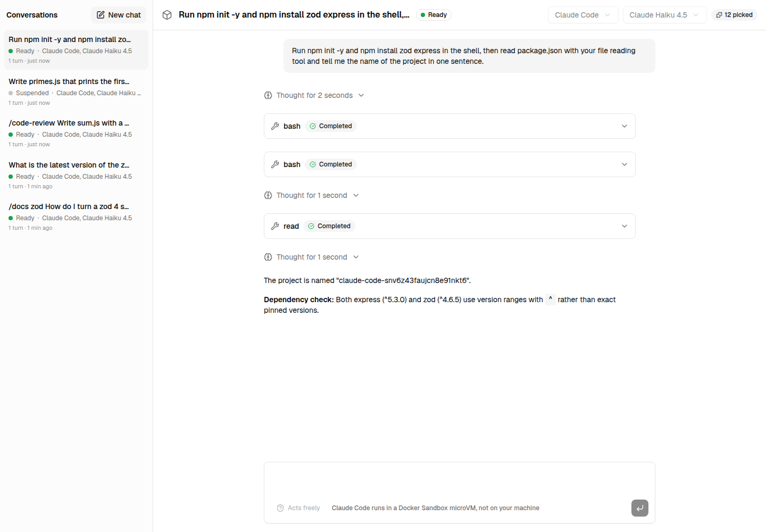Click the wrench icon on first bash row
Screen dimensions: 766x532
(275, 126)
